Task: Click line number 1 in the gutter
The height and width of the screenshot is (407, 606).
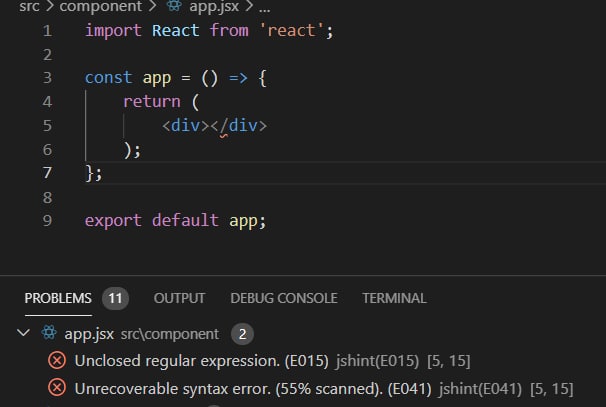Action: tap(47, 31)
